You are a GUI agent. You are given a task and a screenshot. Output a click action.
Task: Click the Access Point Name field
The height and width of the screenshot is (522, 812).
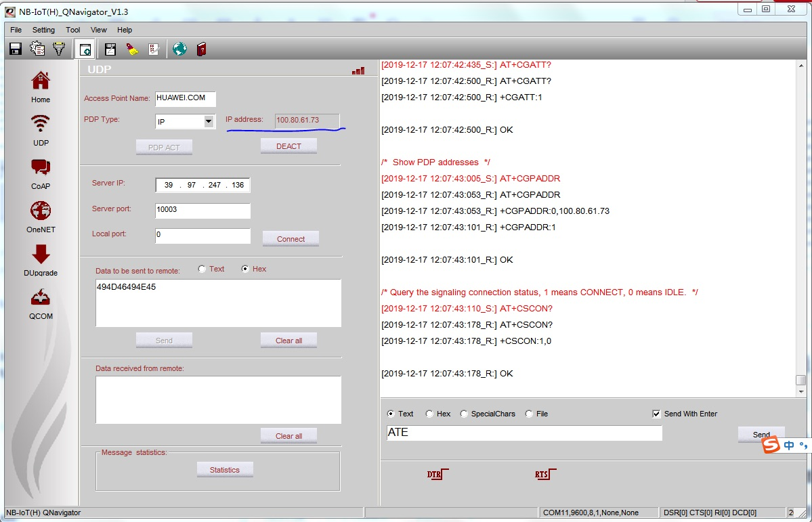pos(186,98)
